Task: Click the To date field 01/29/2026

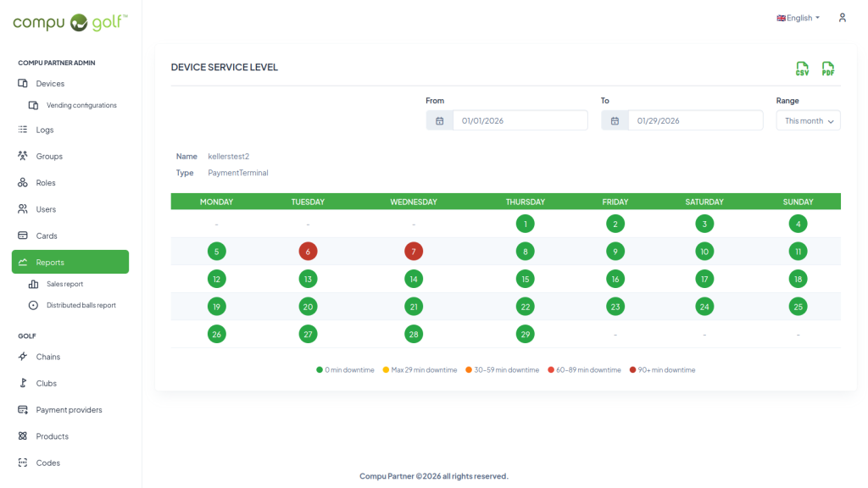Action: pos(694,121)
